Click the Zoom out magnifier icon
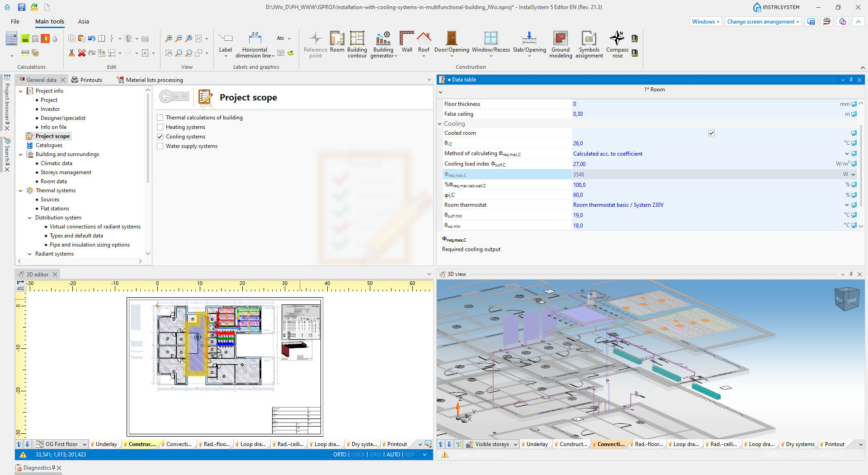This screenshot has width=868, height=475. tap(179, 38)
